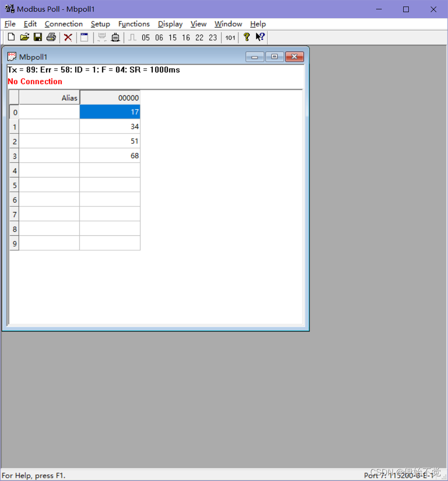Create a new poll document
Screen dimensions: 448x481
(11, 37)
